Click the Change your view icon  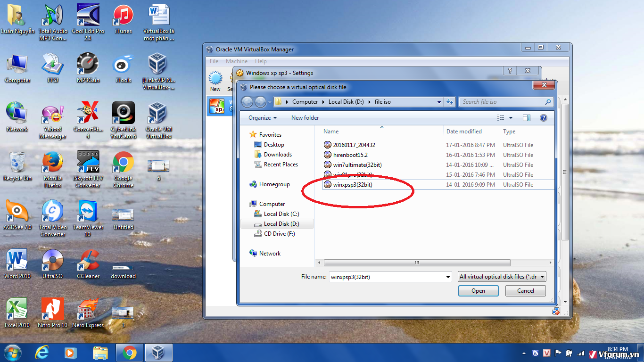(501, 118)
